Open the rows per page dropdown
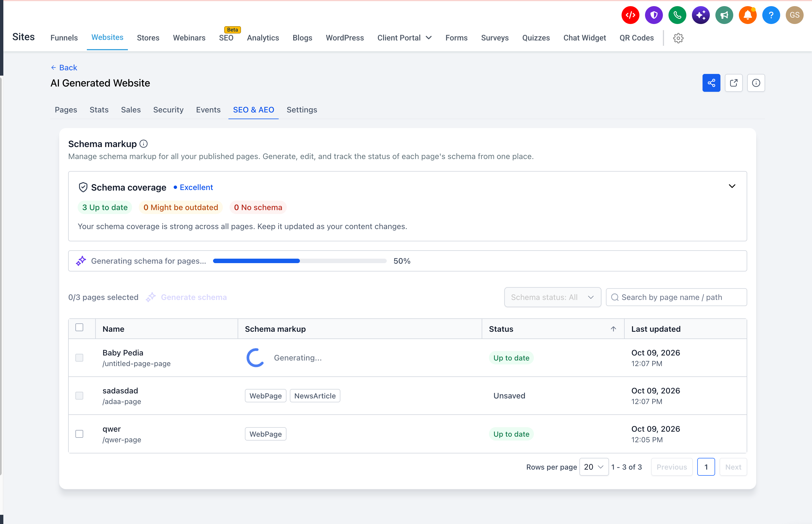This screenshot has height=524, width=812. tap(594, 467)
